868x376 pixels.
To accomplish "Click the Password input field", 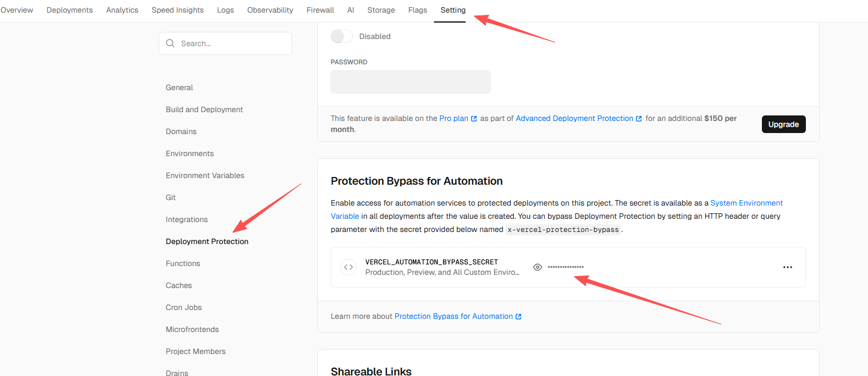I will pyautogui.click(x=410, y=82).
